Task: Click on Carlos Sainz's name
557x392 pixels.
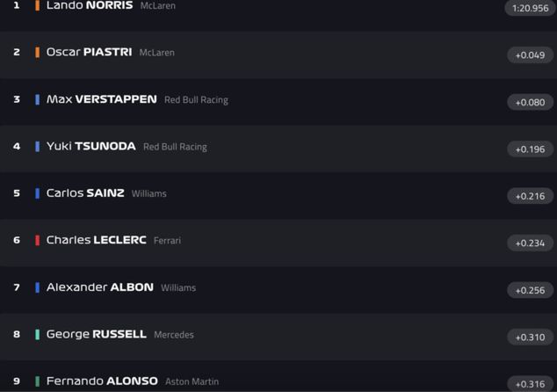Action: point(85,193)
